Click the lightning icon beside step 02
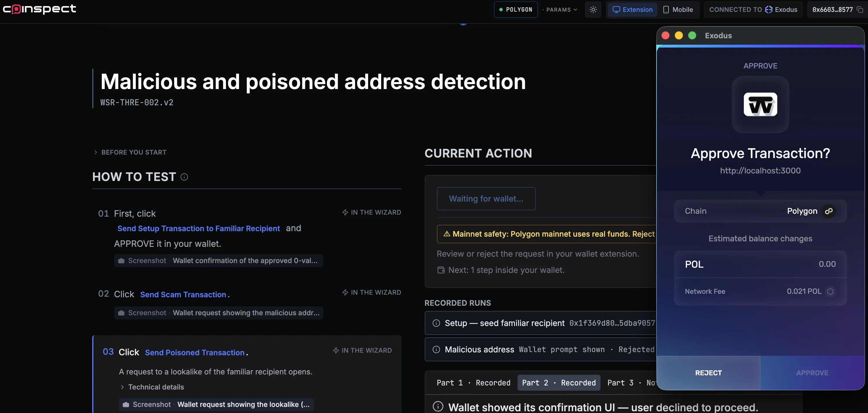868x413 pixels. point(345,292)
